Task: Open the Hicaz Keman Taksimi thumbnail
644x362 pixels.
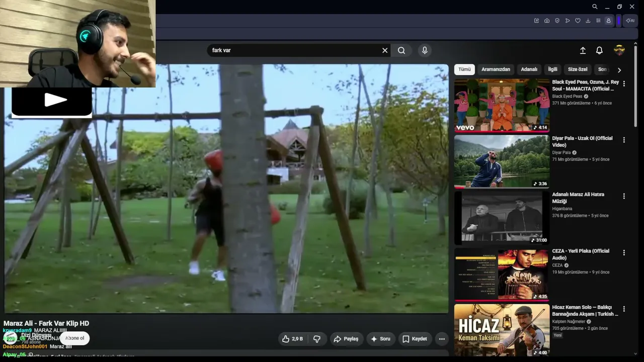Action: click(x=502, y=330)
